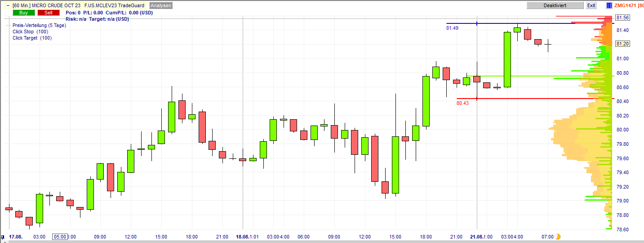Image resolution: width=644 pixels, height=243 pixels.
Task: Click the Click Target (100) label
Action: [x=32, y=38]
